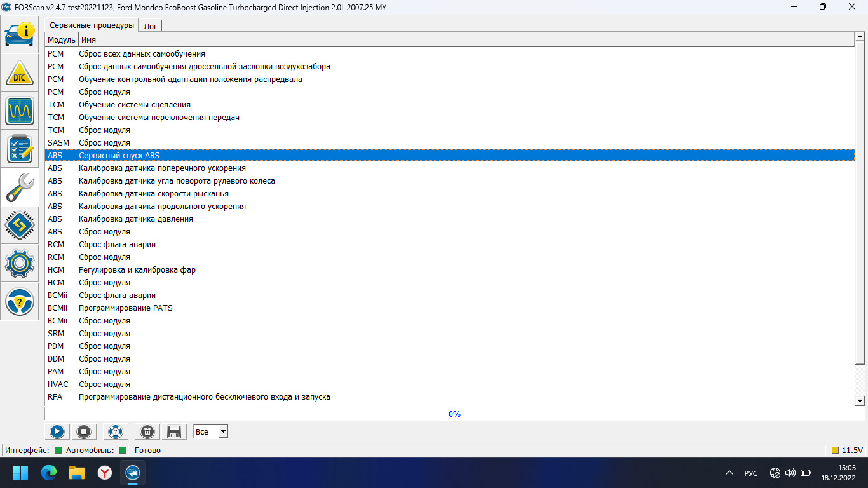Click the "Имя" column header

pyautogui.click(x=466, y=39)
